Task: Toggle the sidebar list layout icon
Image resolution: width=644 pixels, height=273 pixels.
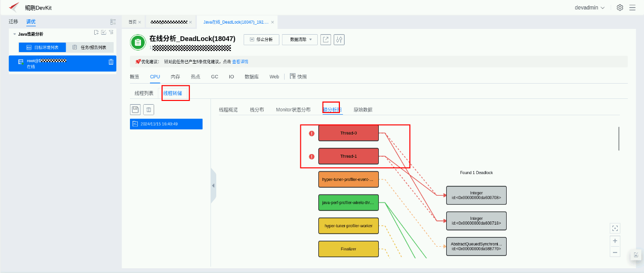Action: pos(113,22)
